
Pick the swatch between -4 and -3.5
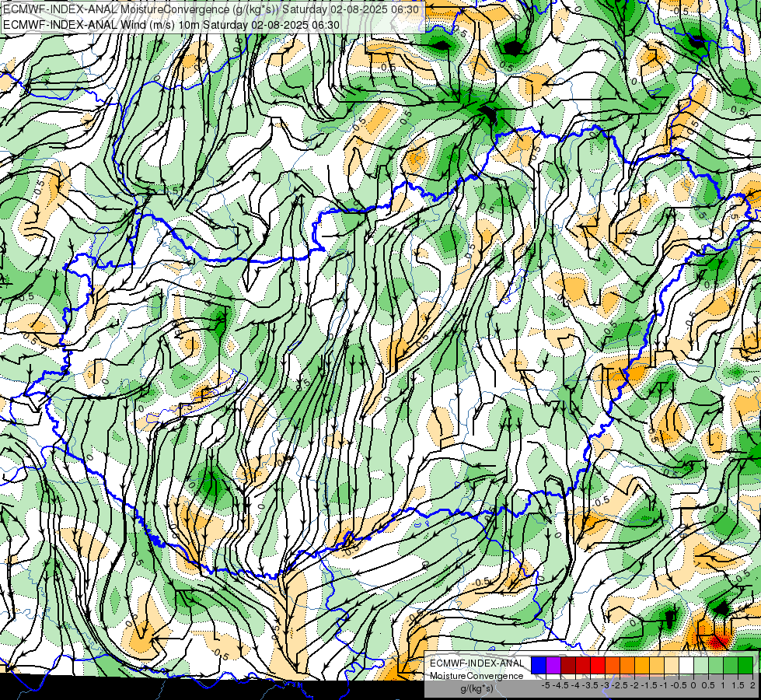[x=583, y=666]
